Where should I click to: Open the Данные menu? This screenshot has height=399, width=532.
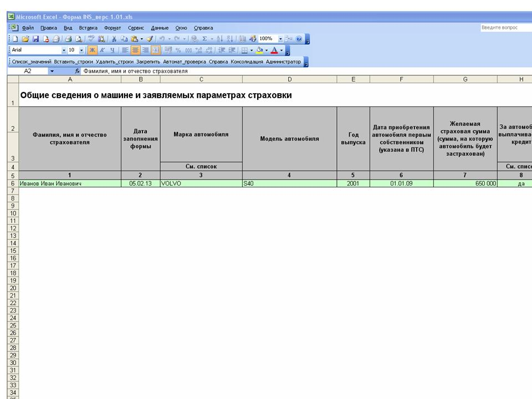pos(160,28)
